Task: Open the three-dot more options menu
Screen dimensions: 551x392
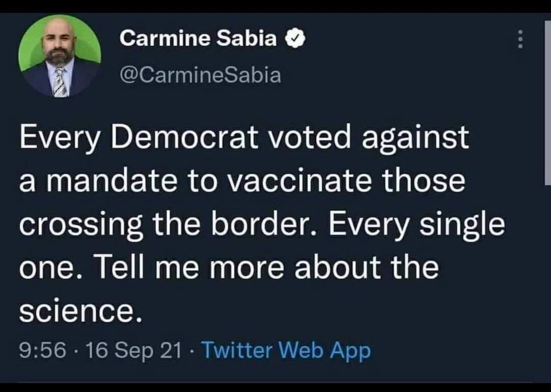Action: pos(520,39)
